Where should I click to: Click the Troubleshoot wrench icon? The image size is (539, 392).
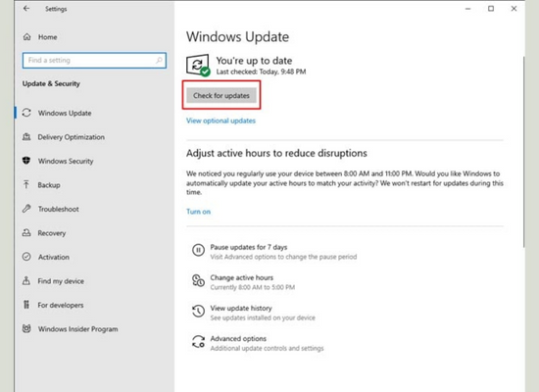click(26, 209)
